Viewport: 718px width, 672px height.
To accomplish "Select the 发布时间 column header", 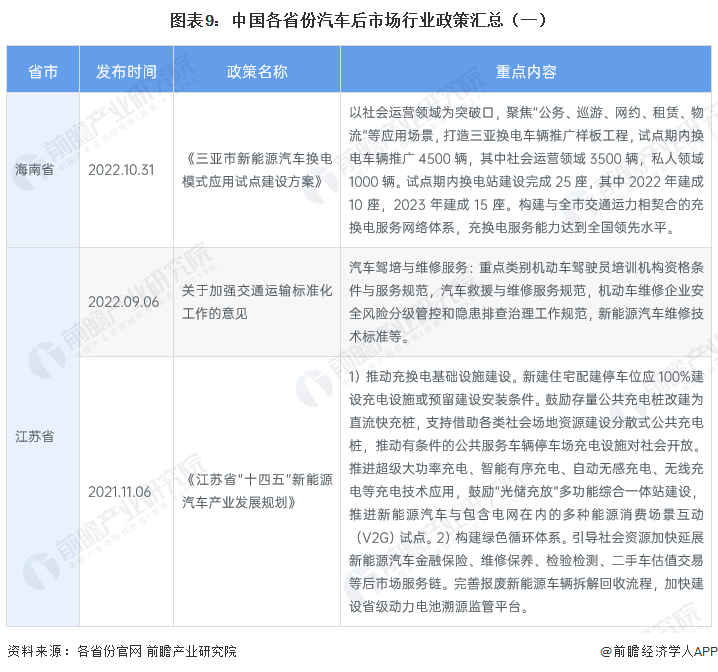I will coord(126,71).
